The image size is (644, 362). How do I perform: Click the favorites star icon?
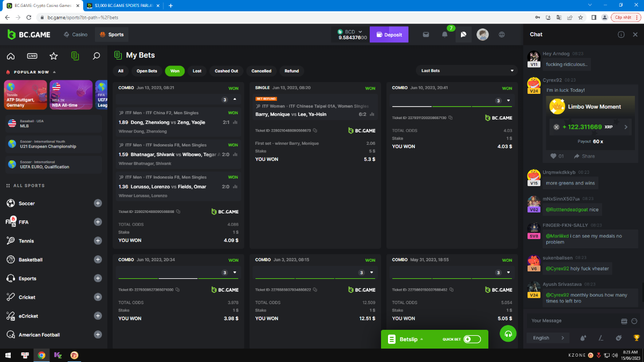54,56
